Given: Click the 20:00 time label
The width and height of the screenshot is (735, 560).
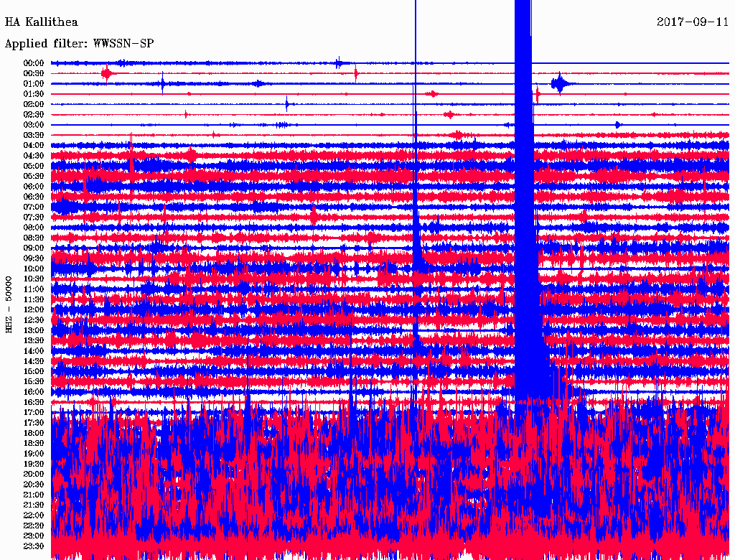Looking at the screenshot, I should pos(34,474).
